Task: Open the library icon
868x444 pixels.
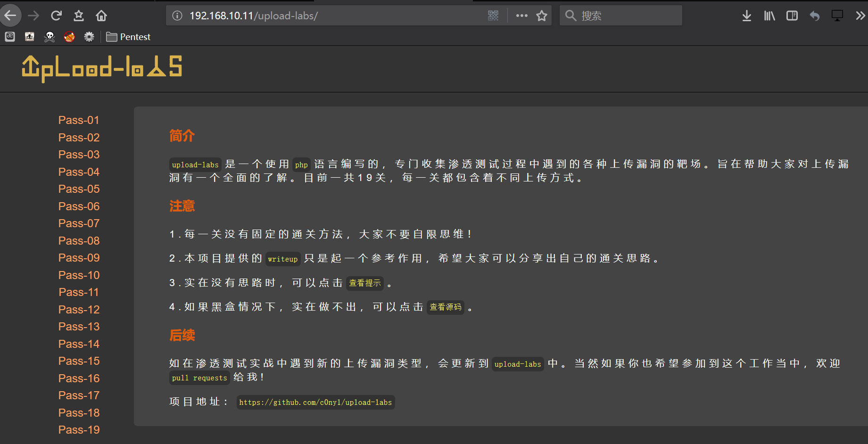Action: 769,16
